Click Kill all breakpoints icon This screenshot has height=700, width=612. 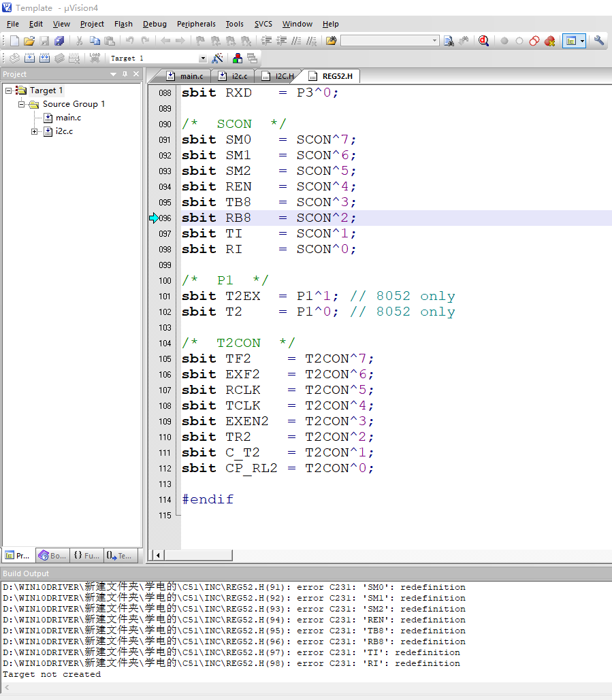click(549, 41)
